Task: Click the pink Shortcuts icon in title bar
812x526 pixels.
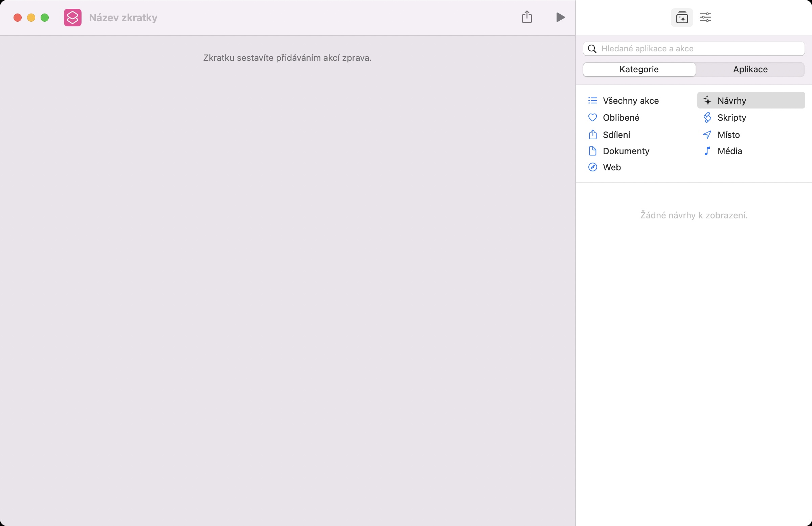Action: tap(72, 17)
